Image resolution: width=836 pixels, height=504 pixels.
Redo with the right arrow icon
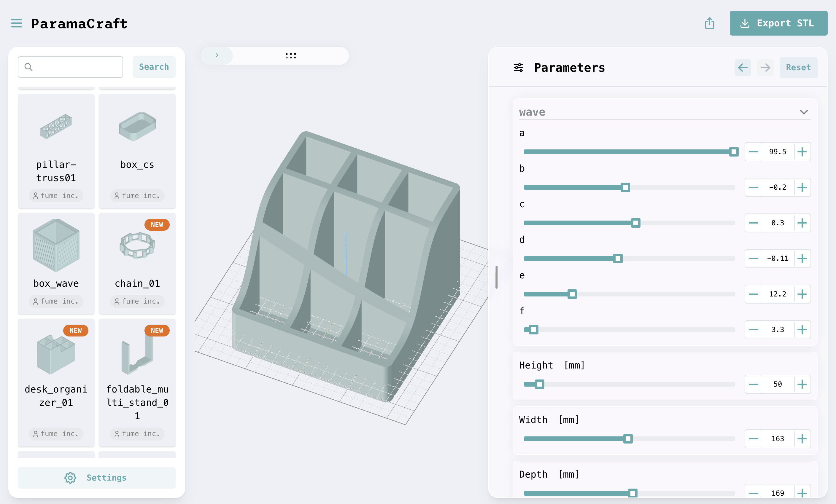coord(765,68)
